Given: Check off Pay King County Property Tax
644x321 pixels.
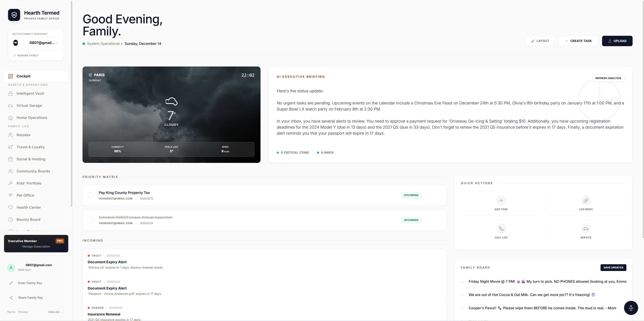Looking at the screenshot, I should click(91, 195).
